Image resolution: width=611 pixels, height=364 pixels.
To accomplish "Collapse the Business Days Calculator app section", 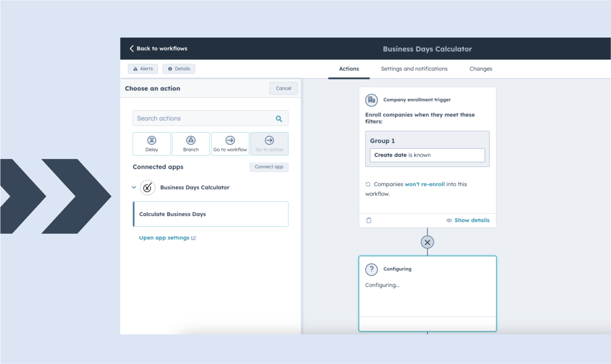I will [x=134, y=187].
